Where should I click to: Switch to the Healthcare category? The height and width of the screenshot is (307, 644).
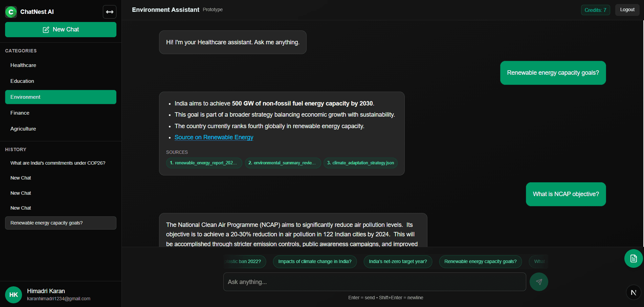click(x=23, y=65)
